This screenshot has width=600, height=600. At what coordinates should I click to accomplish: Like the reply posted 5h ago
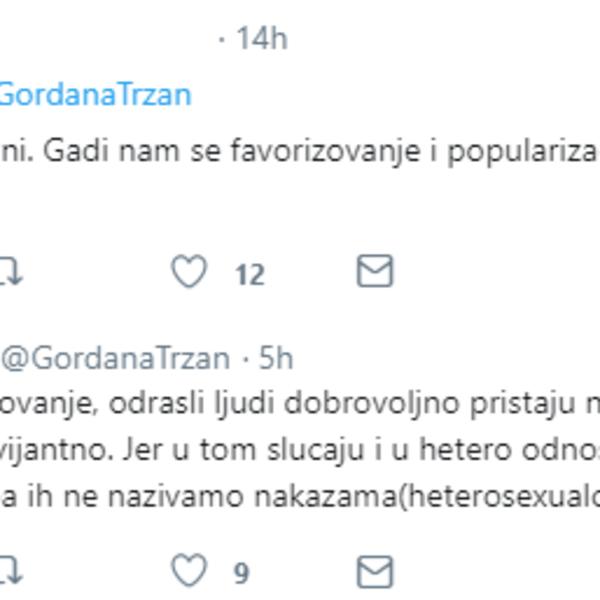[x=189, y=571]
